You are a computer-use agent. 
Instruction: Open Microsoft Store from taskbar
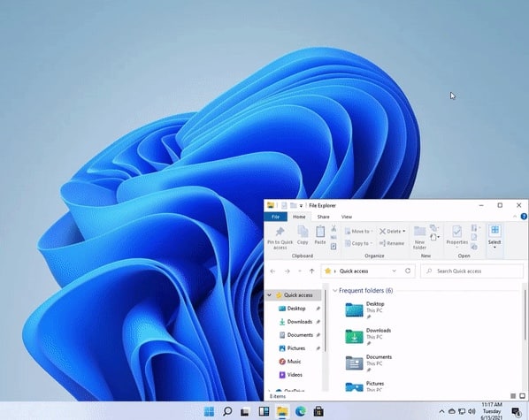[x=318, y=411]
